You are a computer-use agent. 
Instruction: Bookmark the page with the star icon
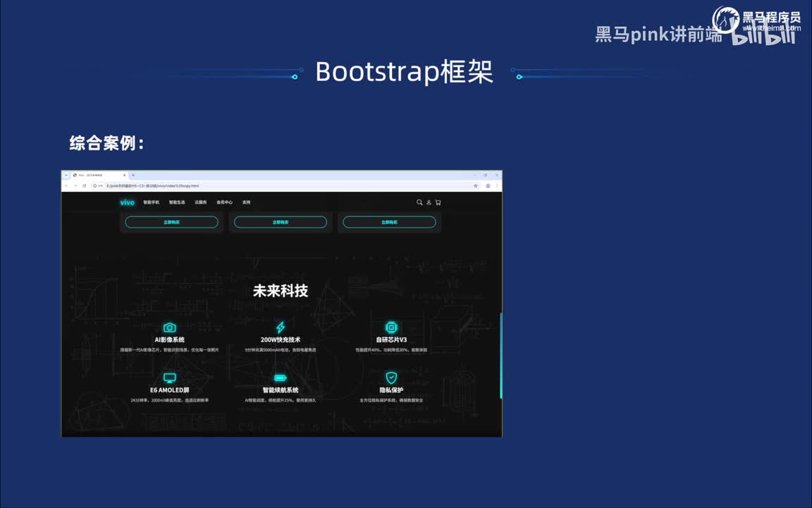tap(476, 186)
